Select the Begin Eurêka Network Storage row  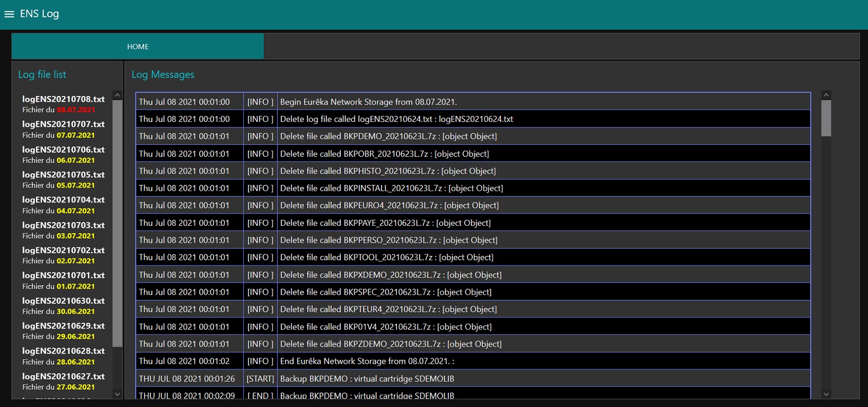click(473, 102)
